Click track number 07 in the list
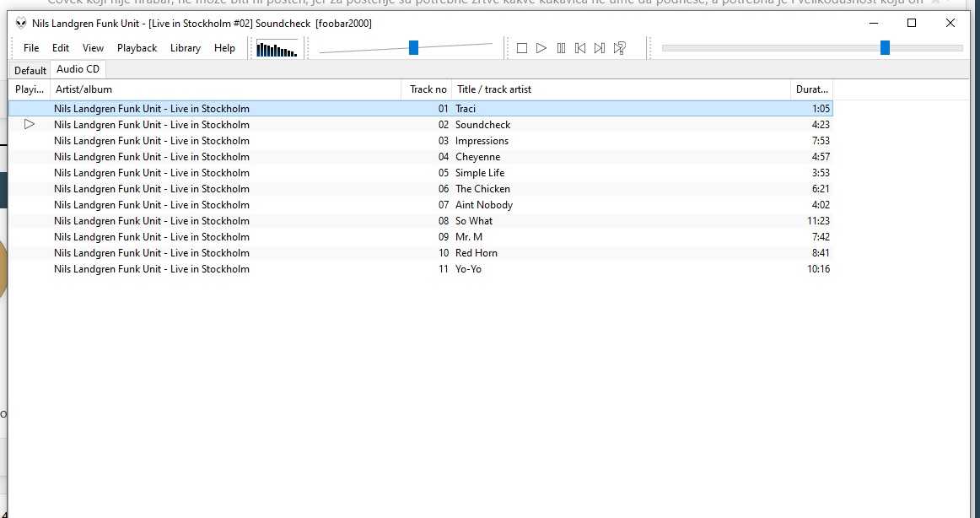 tap(443, 205)
